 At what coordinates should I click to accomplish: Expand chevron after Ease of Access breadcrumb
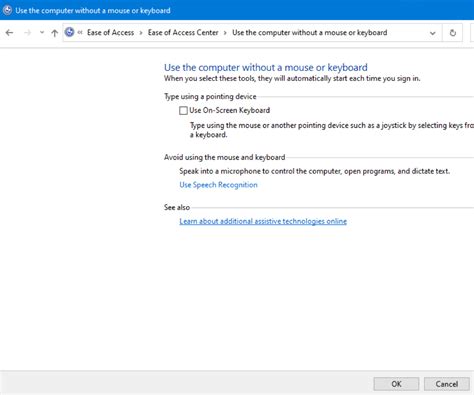141,33
